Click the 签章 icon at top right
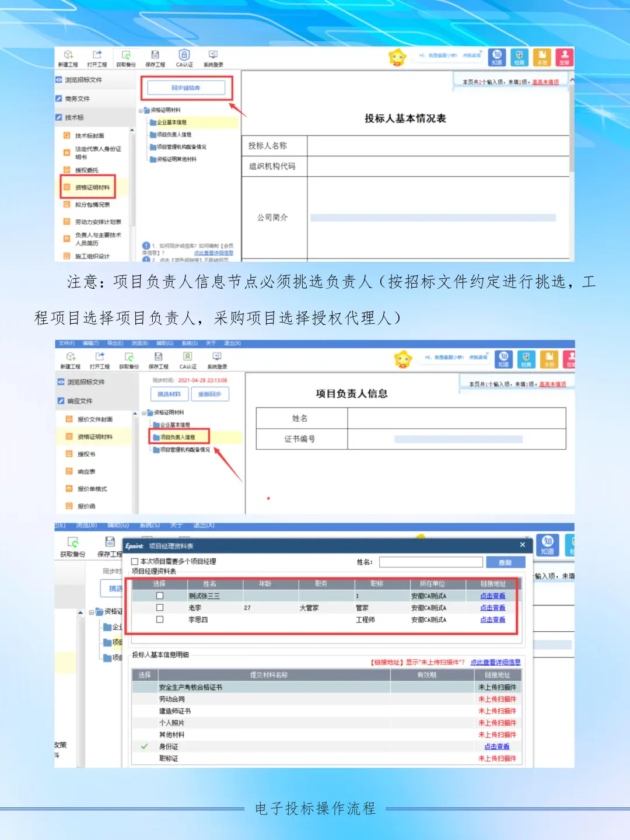The width and height of the screenshot is (630, 840). 563,57
